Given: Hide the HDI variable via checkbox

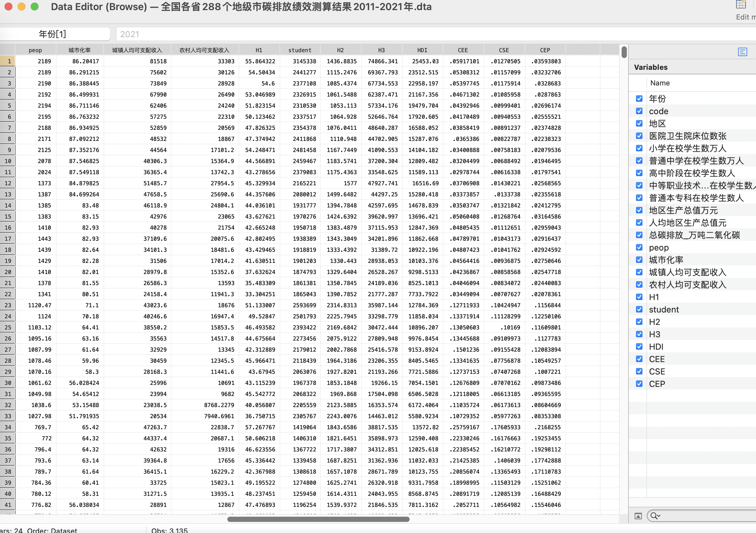Looking at the screenshot, I should coord(639,346).
